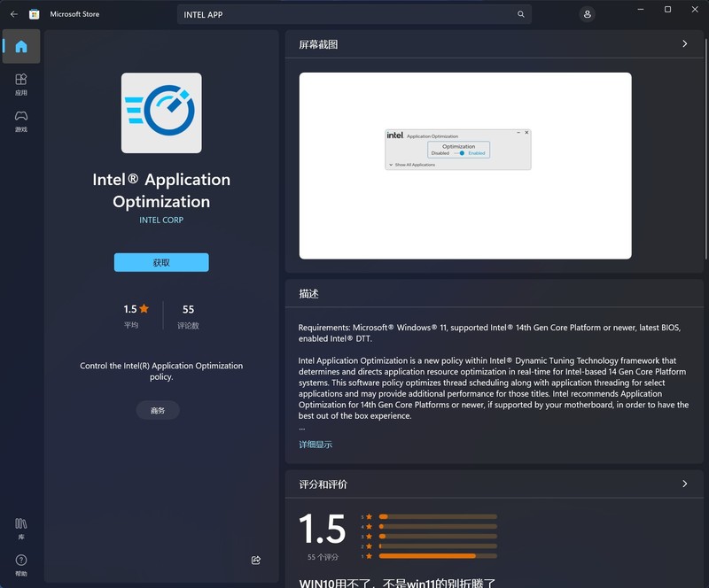The width and height of the screenshot is (709, 588).
Task: Click the Intel Application Optimization app icon
Action: point(161,113)
